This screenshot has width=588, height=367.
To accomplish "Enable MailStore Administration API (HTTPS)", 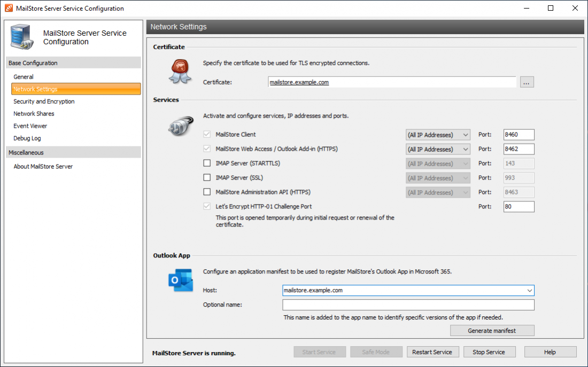I will coord(207,192).
